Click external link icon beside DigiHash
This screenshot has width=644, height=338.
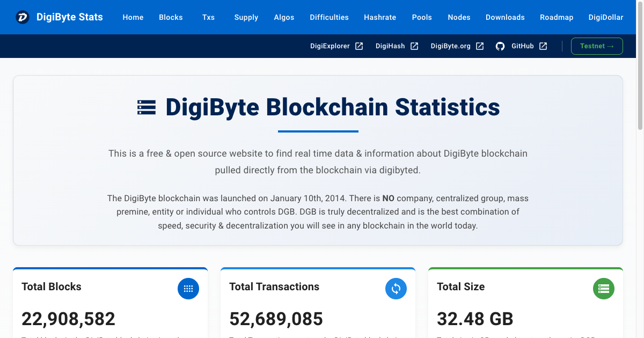click(x=414, y=46)
